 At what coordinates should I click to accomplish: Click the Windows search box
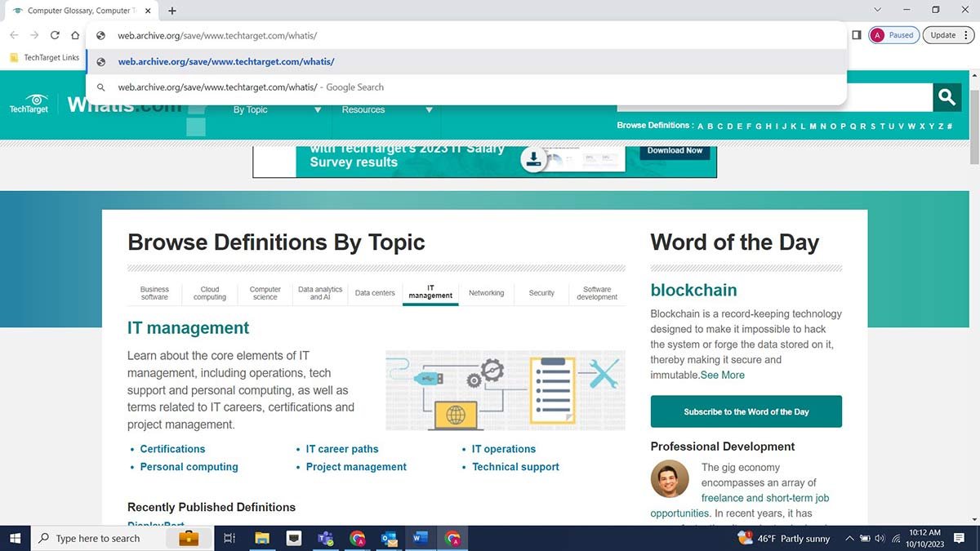point(98,538)
